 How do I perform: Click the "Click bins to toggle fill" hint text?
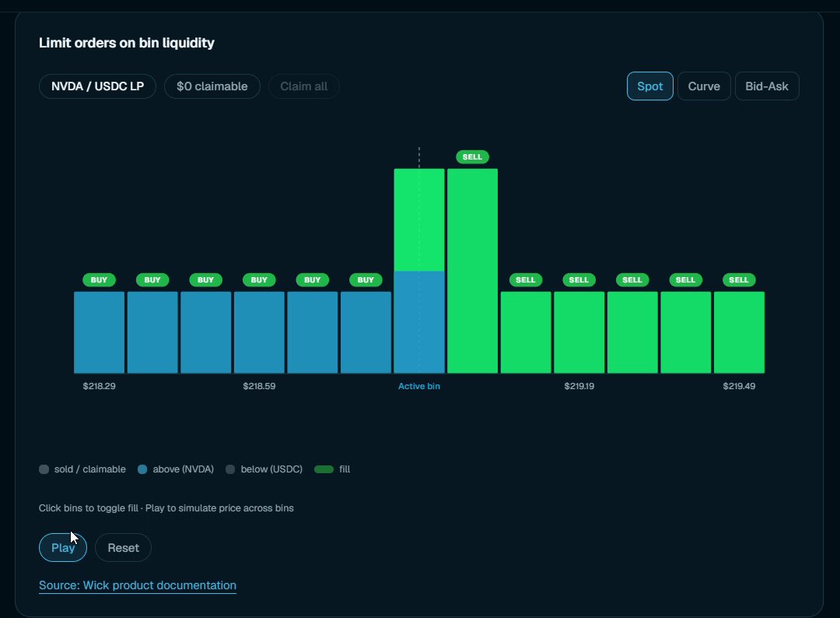[x=89, y=508]
